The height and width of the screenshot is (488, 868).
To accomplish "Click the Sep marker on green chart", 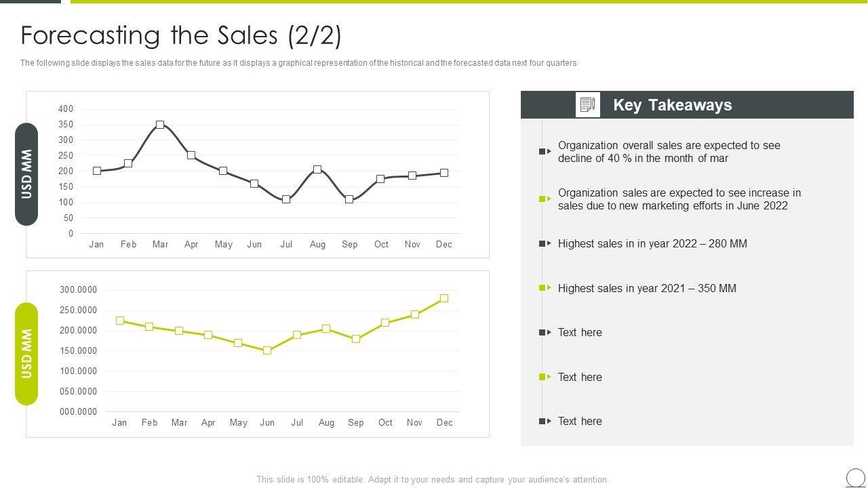I will 356,339.
